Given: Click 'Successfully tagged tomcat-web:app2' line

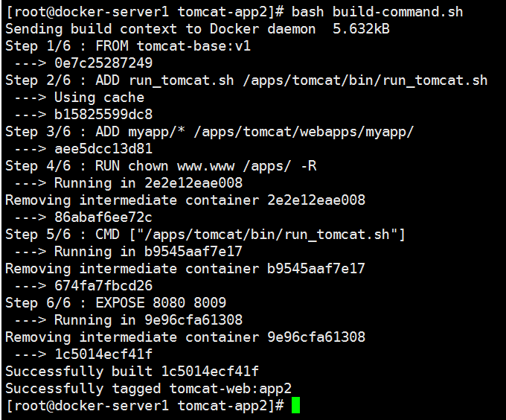Looking at the screenshot, I should 148,389.
